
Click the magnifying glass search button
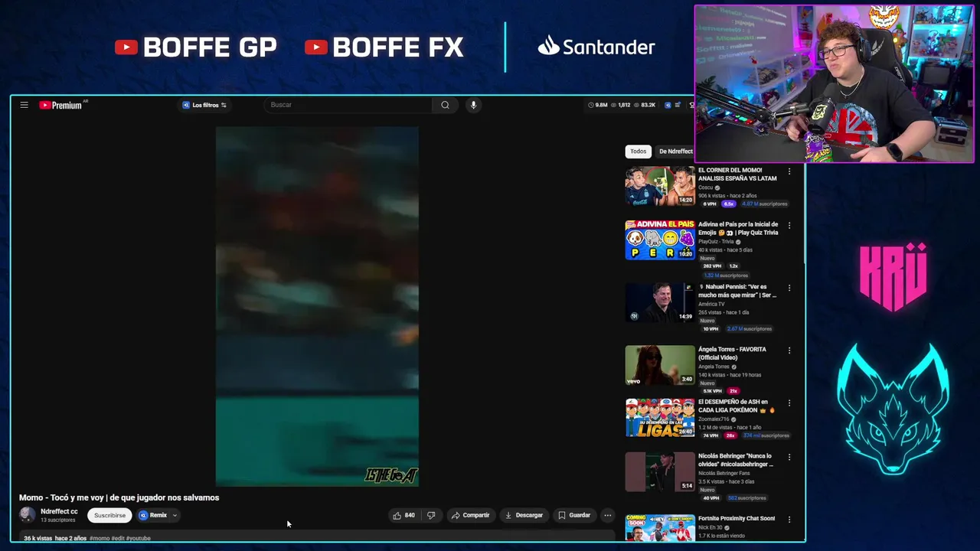click(x=445, y=105)
